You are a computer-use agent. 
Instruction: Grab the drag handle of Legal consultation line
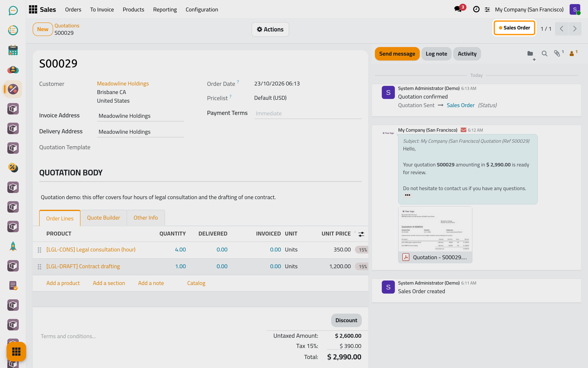[x=39, y=250]
